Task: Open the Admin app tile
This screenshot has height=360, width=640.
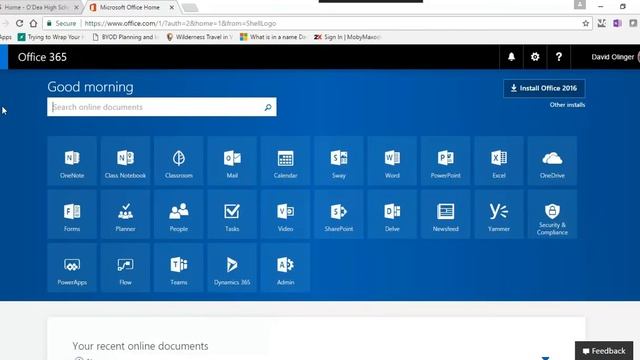Action: [285, 268]
